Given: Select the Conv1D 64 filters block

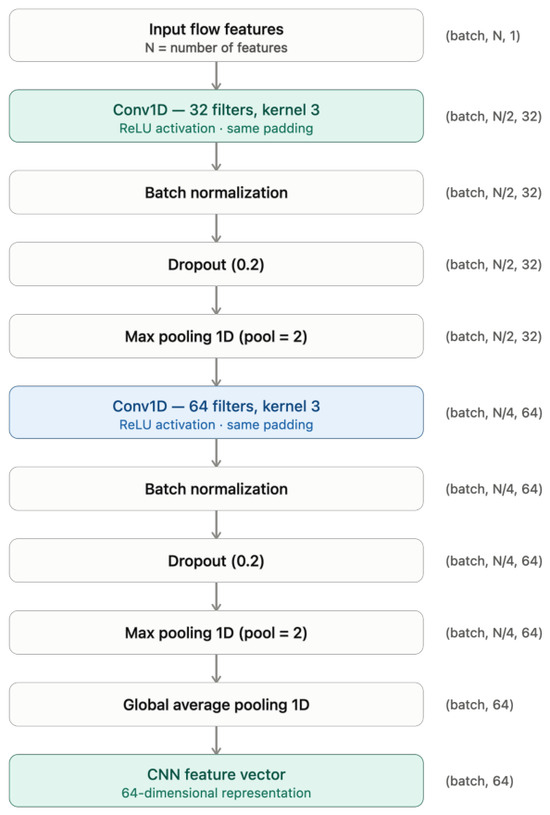Looking at the screenshot, I should 216,412.
